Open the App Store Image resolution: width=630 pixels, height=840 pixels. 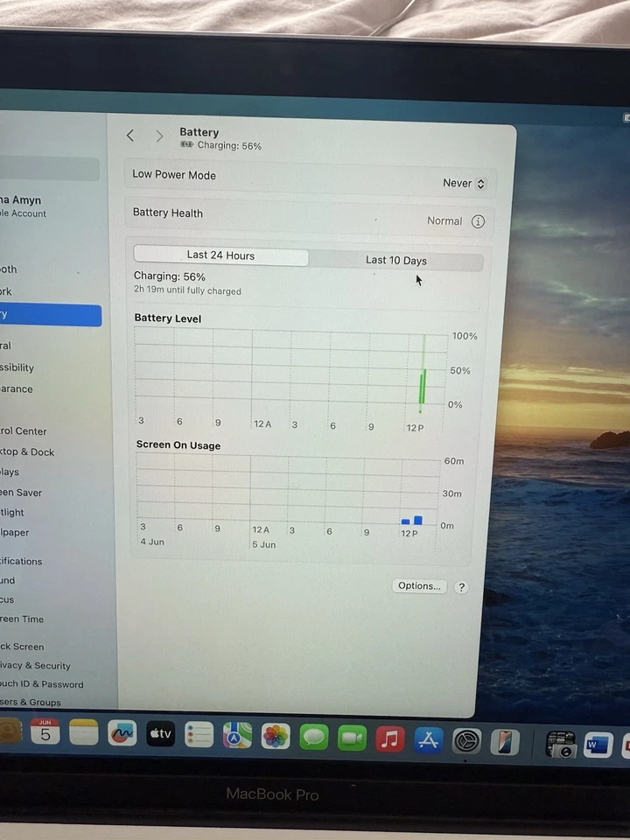click(x=428, y=740)
